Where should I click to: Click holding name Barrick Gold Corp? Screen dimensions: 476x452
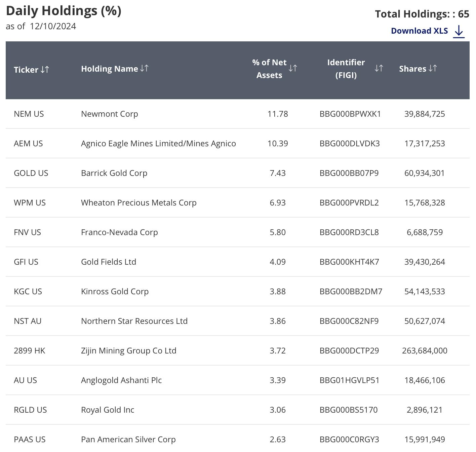coord(114,173)
